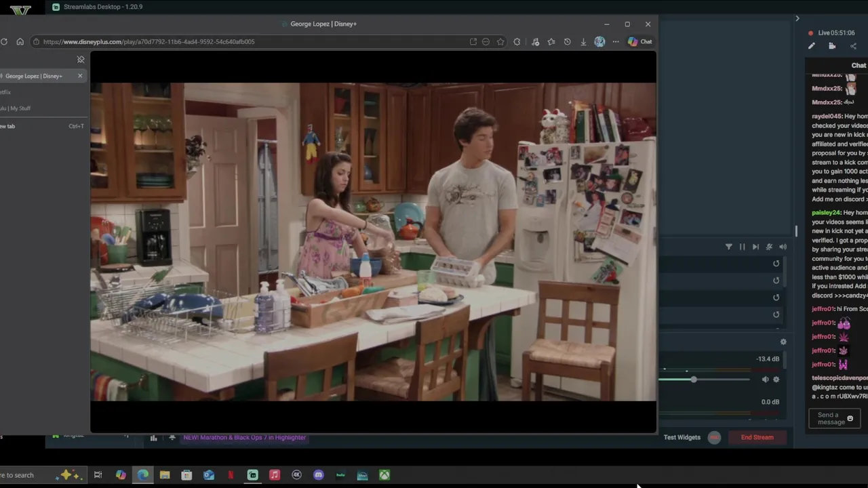Open File Explorer from taskbar
Viewport: 868px width, 488px height.
pyautogui.click(x=165, y=475)
